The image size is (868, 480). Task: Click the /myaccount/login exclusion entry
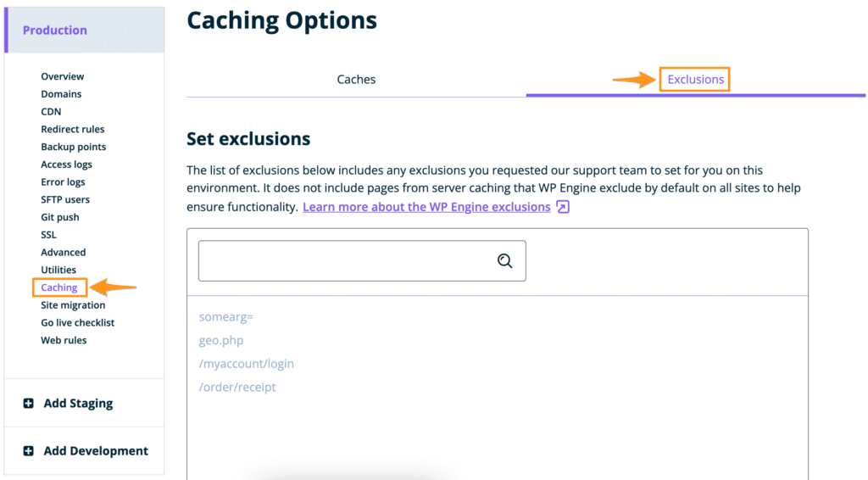247,364
